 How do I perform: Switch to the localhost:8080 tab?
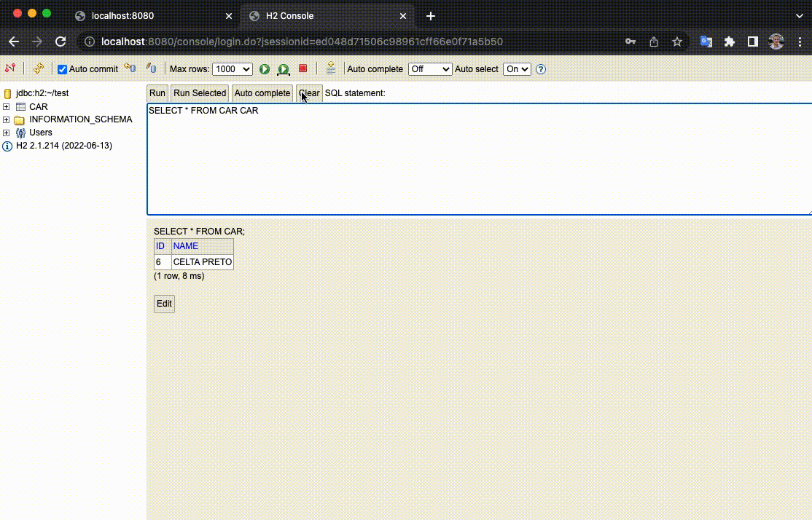[154, 15]
